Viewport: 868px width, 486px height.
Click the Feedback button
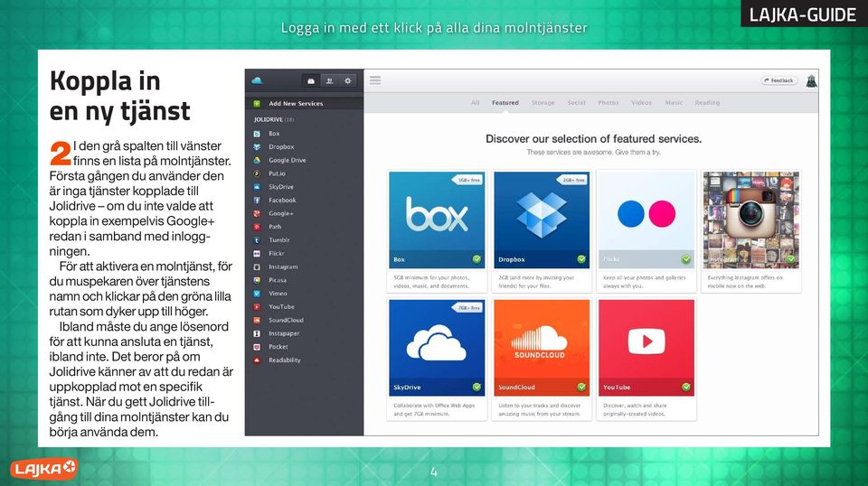click(778, 80)
